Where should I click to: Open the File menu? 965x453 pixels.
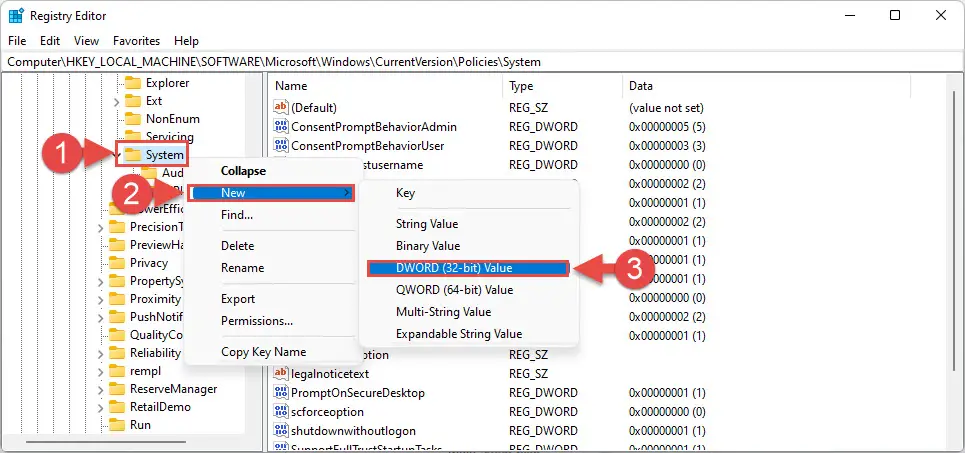pyautogui.click(x=17, y=41)
